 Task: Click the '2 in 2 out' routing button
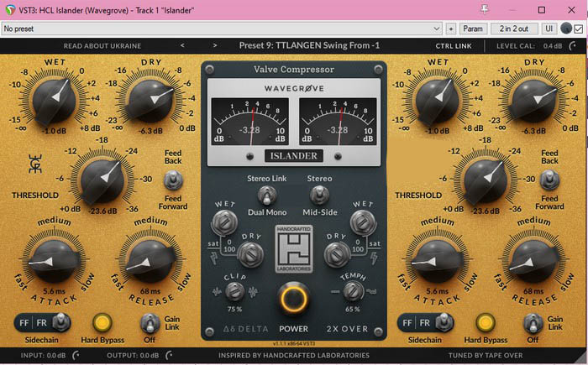[x=514, y=29]
